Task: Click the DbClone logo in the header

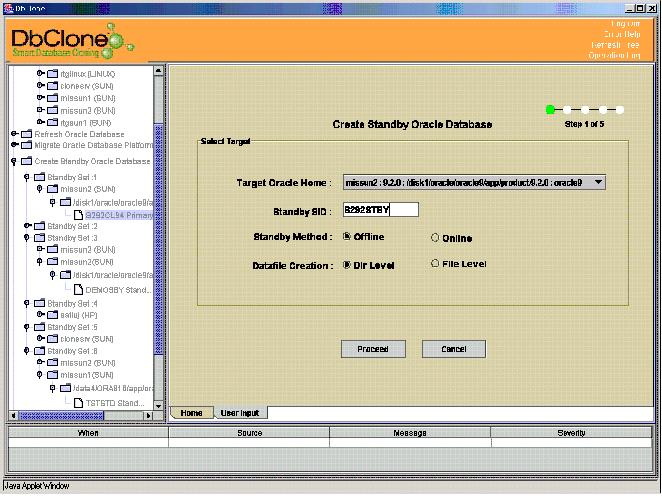Action: pyautogui.click(x=72, y=41)
